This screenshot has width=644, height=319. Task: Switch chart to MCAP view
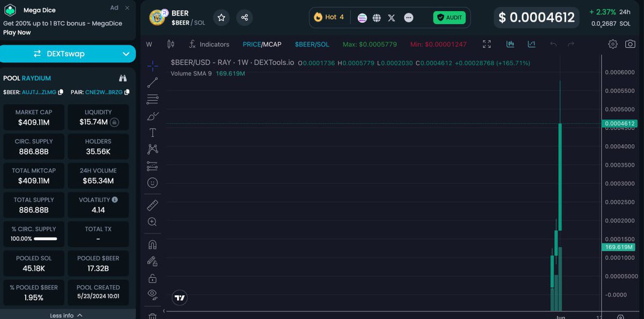[x=272, y=45]
